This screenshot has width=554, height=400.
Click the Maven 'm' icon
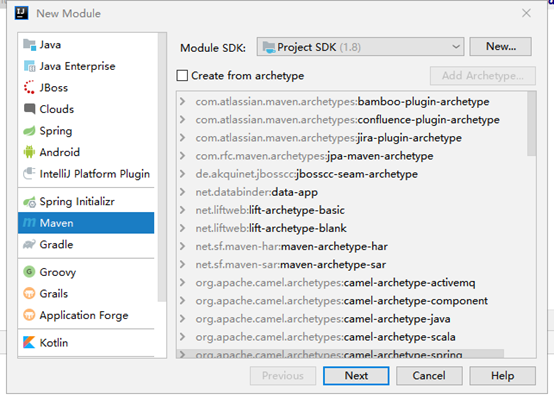pos(29,223)
